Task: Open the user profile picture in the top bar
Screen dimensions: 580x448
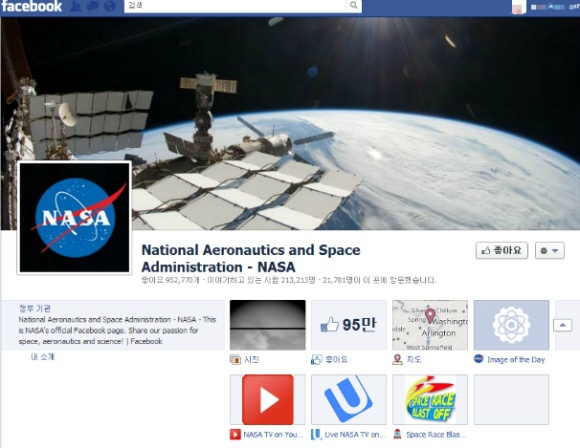Action: (x=519, y=7)
